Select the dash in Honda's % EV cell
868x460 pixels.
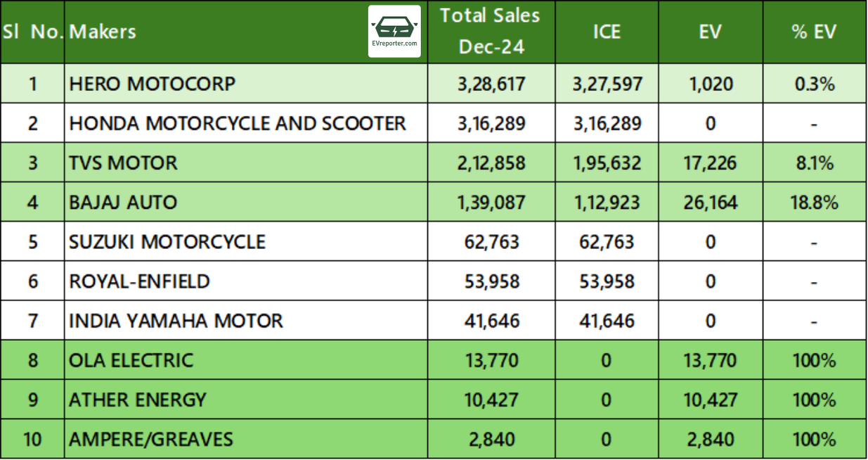(x=814, y=124)
